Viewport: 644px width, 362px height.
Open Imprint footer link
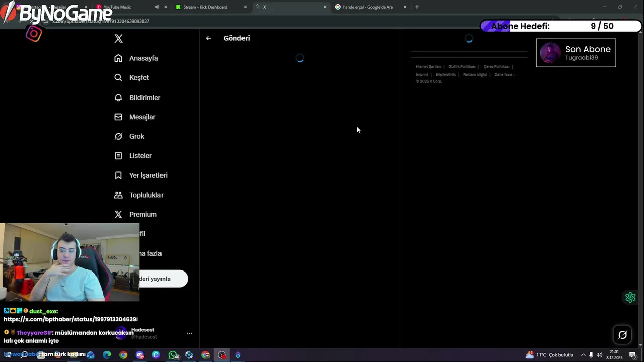click(x=422, y=75)
